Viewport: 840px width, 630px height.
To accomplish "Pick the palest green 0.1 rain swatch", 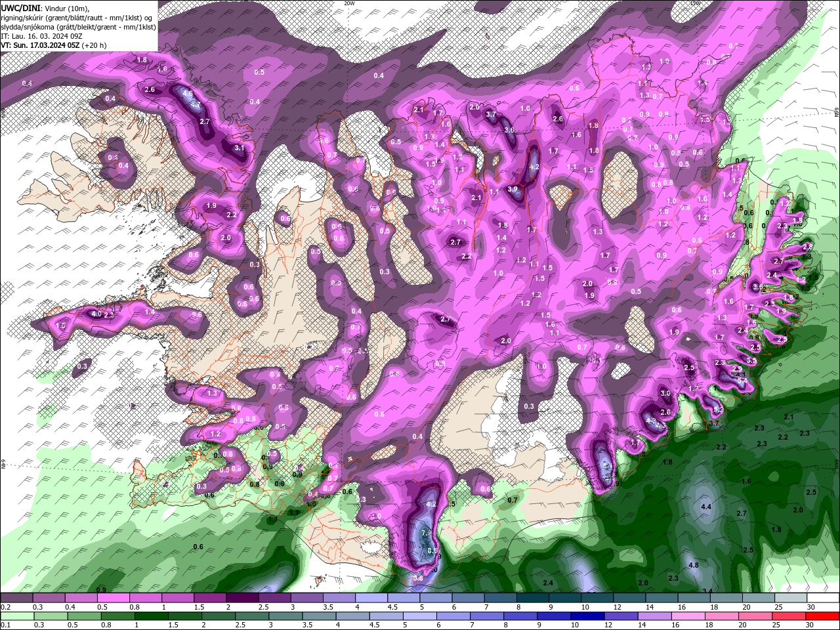I will pos(16,616).
